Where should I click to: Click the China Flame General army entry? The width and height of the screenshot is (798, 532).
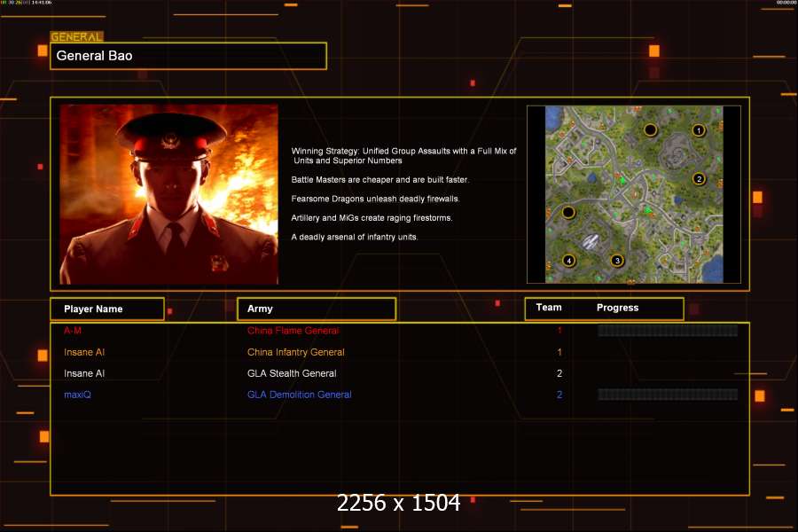(x=293, y=331)
